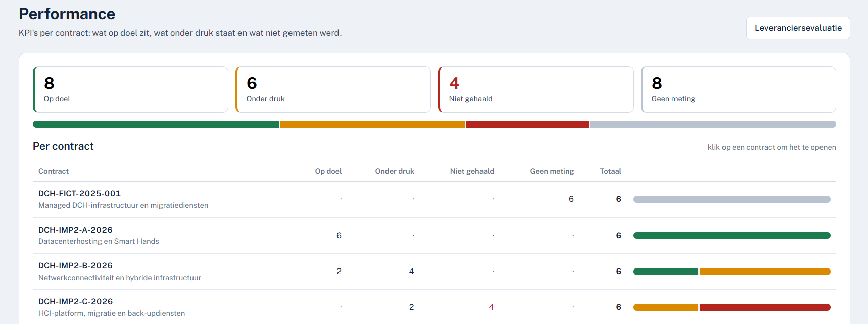Click 'Onder druk' value 4 for DCH-IMP2-B-2026
868x324 pixels.
[x=411, y=272]
